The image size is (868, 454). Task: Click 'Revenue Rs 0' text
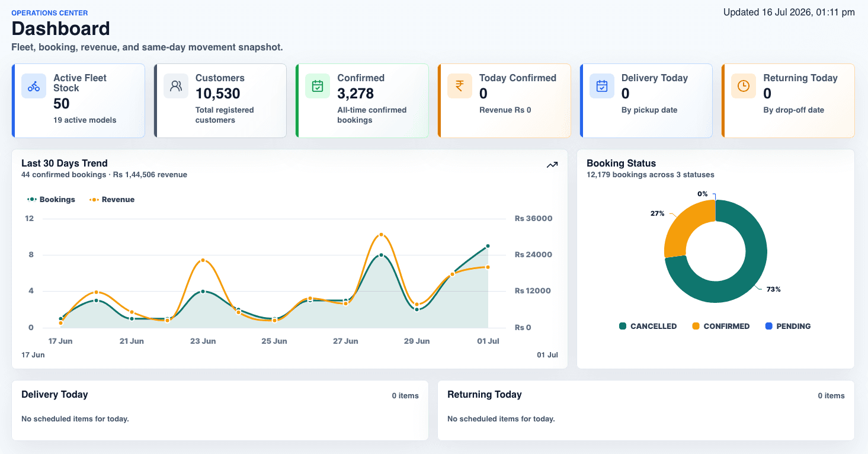point(505,110)
